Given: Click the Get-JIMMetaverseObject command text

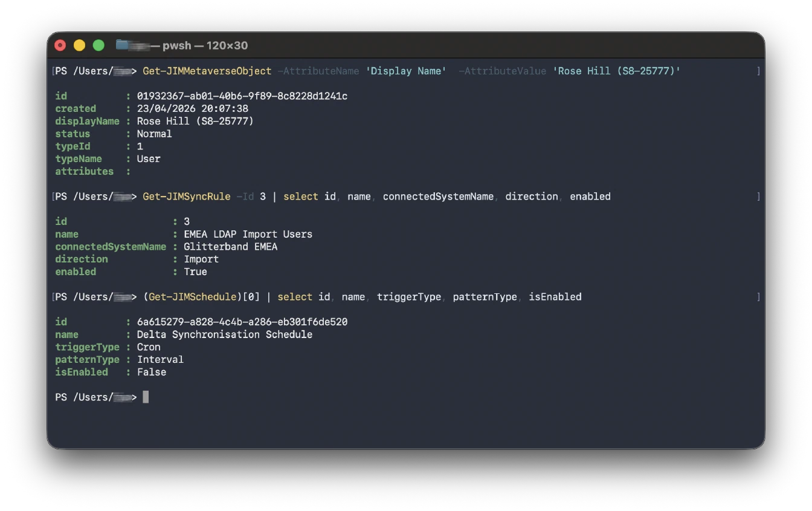Looking at the screenshot, I should (207, 71).
